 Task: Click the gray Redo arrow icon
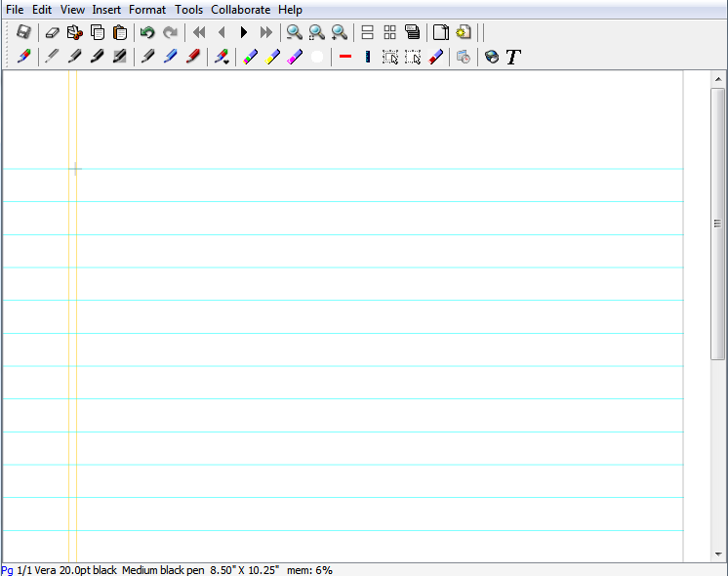pyautogui.click(x=170, y=32)
